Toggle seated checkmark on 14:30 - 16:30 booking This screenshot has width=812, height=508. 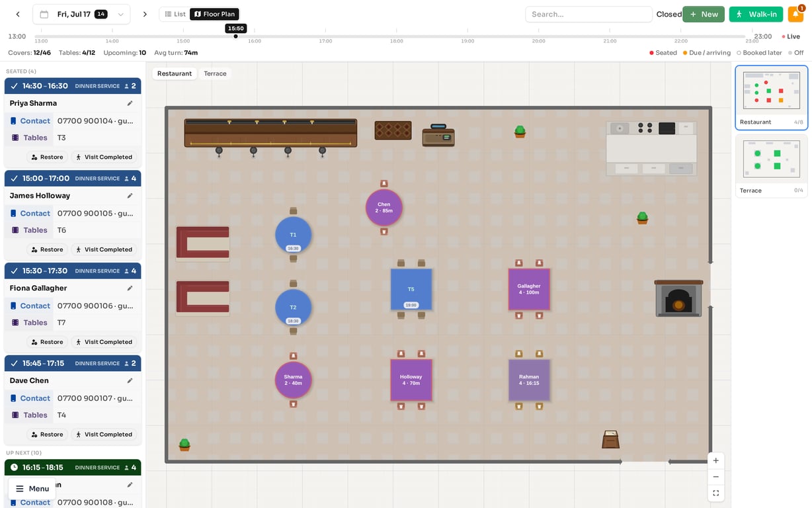tap(14, 86)
